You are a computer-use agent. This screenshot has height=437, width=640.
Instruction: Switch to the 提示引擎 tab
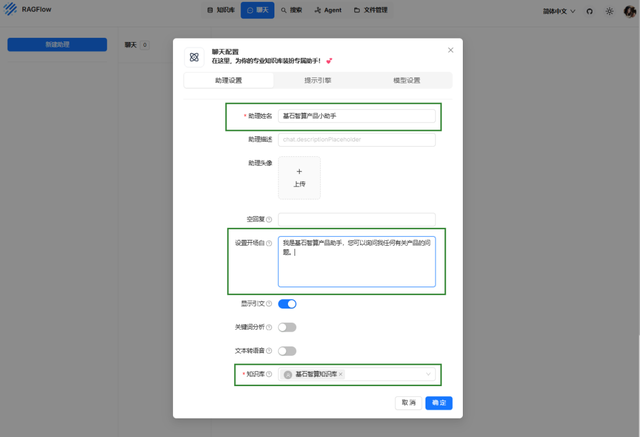(x=318, y=80)
